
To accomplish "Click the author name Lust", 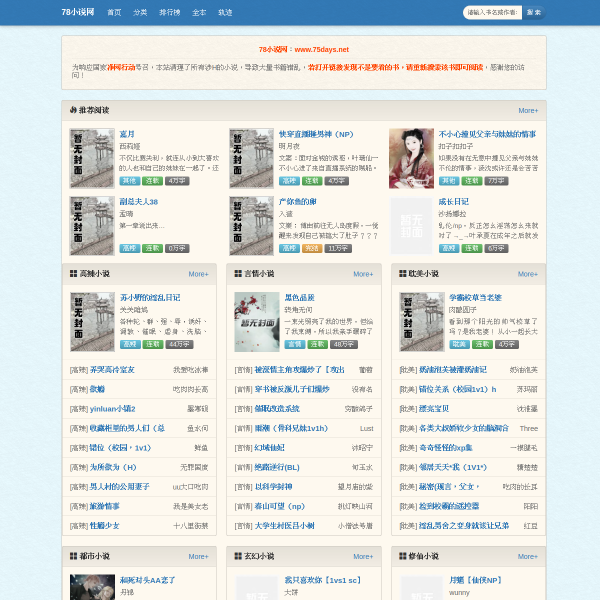I will click(366, 429).
